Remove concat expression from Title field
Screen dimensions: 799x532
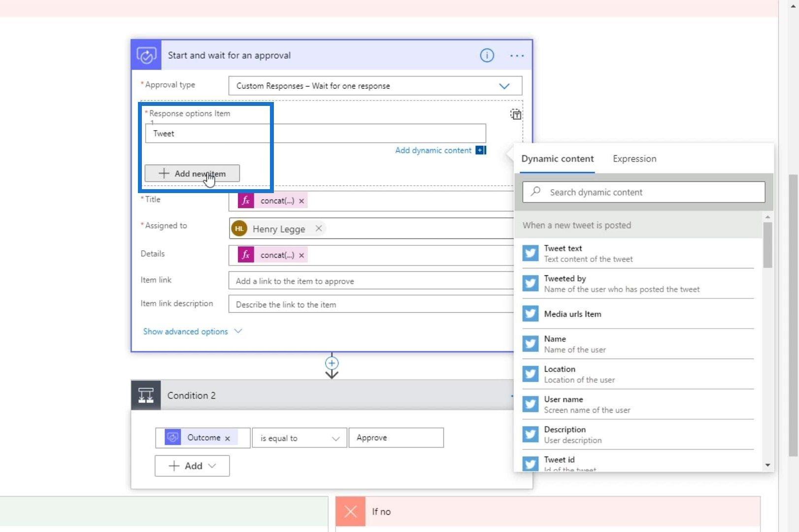tap(301, 201)
